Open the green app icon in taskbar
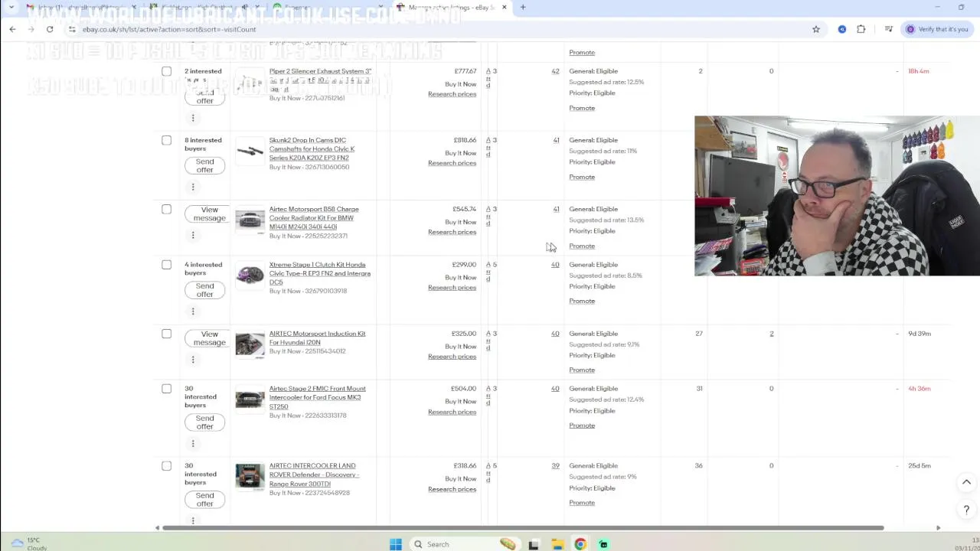Image resolution: width=980 pixels, height=551 pixels. coord(603,544)
